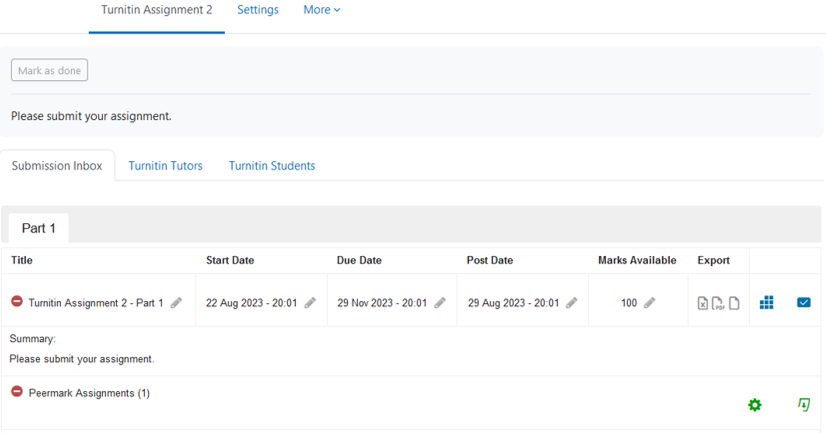
Task: Export submissions as PDF icon
Action: pos(718,303)
